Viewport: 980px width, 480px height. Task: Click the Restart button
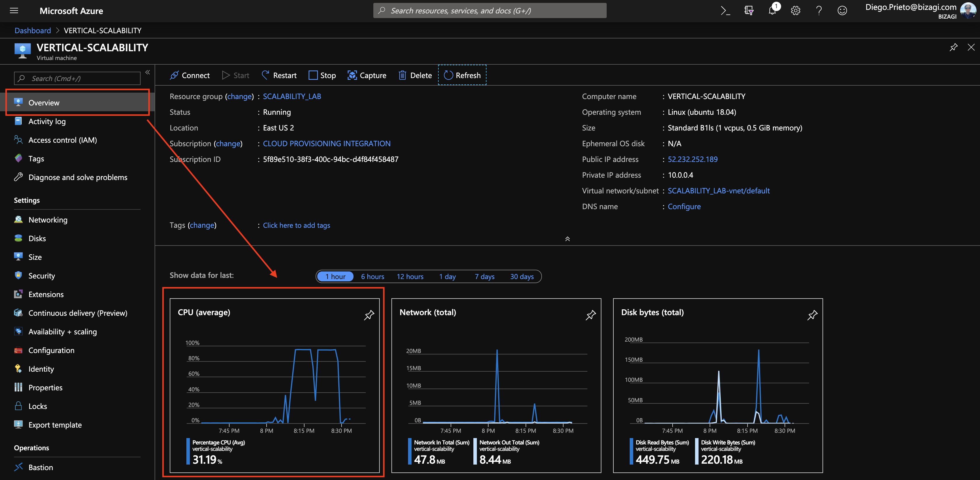(279, 75)
